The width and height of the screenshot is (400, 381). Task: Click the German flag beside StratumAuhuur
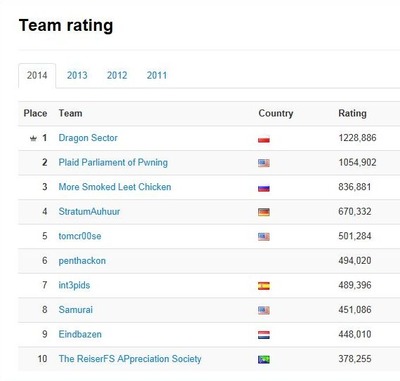tap(264, 212)
